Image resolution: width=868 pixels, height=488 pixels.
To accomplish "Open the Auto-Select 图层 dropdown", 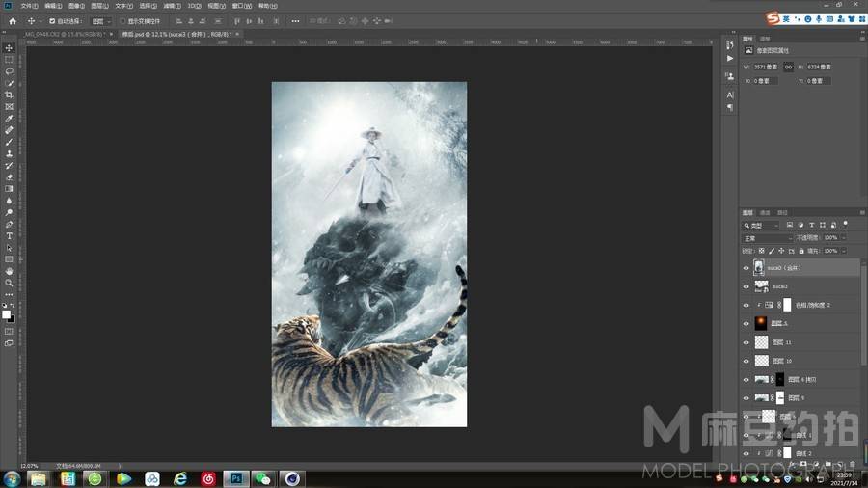I will coord(100,21).
